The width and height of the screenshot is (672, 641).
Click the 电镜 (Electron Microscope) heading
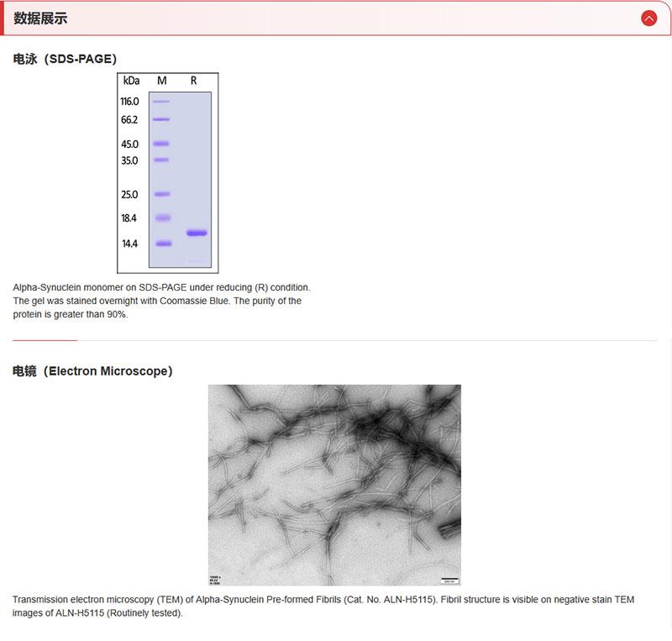click(x=92, y=370)
